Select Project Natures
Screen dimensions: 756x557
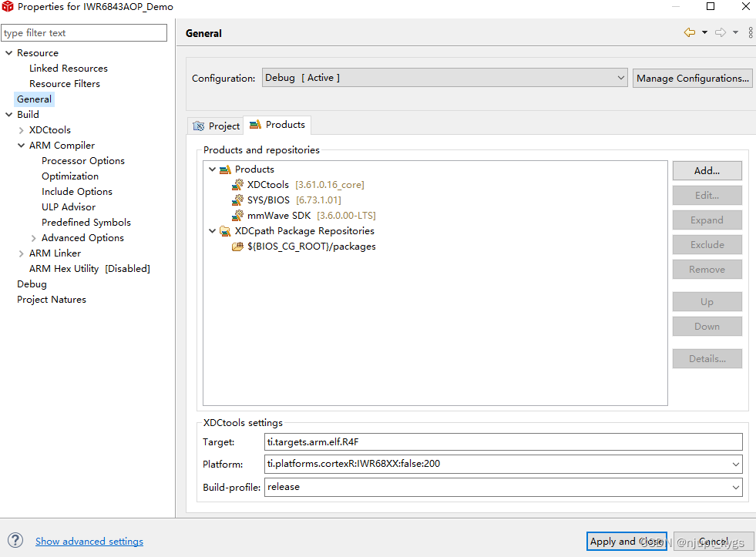point(52,299)
